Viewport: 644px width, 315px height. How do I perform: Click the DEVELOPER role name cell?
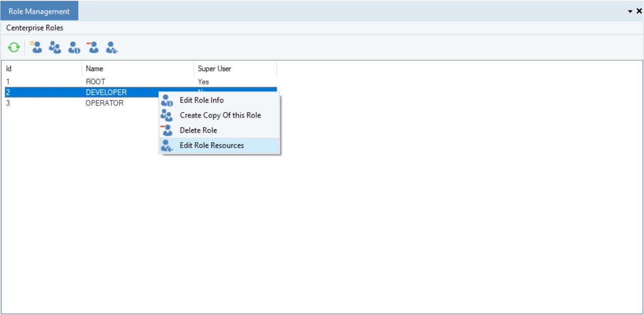pyautogui.click(x=106, y=92)
